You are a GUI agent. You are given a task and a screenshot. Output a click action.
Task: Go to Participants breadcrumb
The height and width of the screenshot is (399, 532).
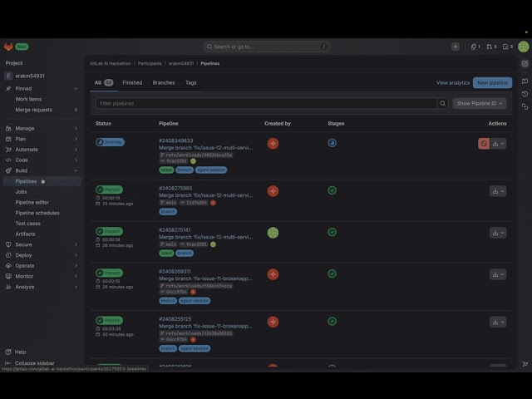(150, 63)
